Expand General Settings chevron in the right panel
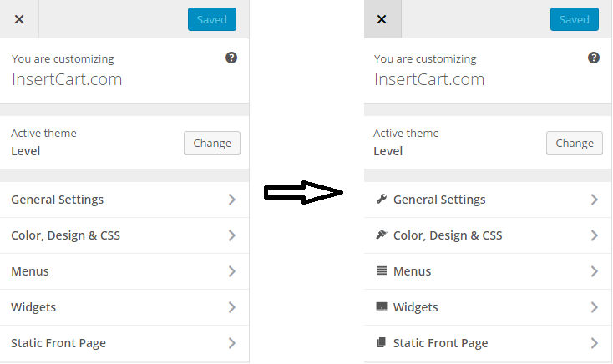This screenshot has width=613, height=364. 595,200
